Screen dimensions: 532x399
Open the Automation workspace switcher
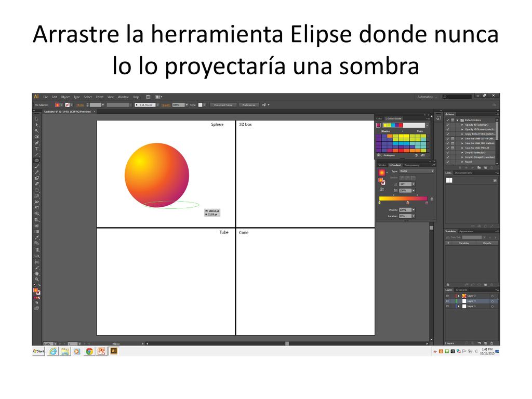click(427, 97)
